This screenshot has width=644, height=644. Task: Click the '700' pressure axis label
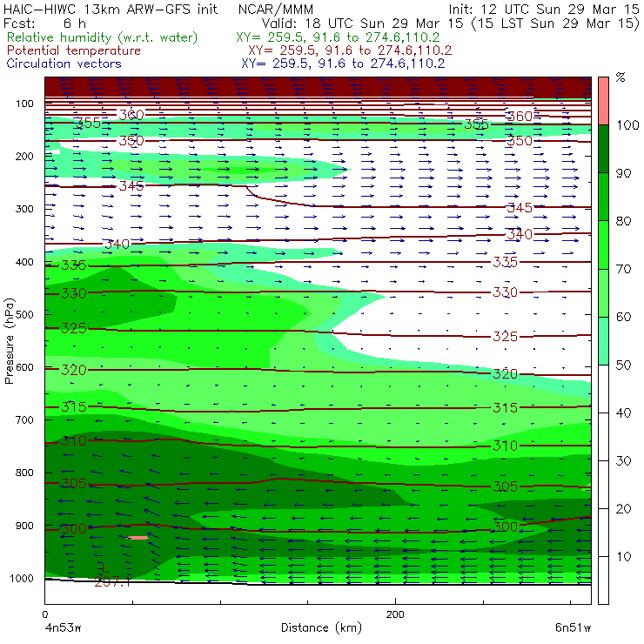click(24, 419)
